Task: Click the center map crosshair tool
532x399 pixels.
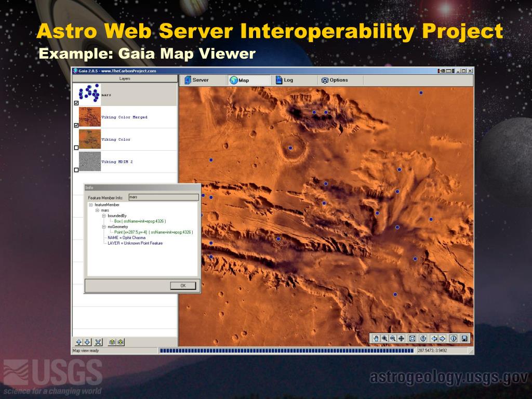Action: [x=402, y=338]
